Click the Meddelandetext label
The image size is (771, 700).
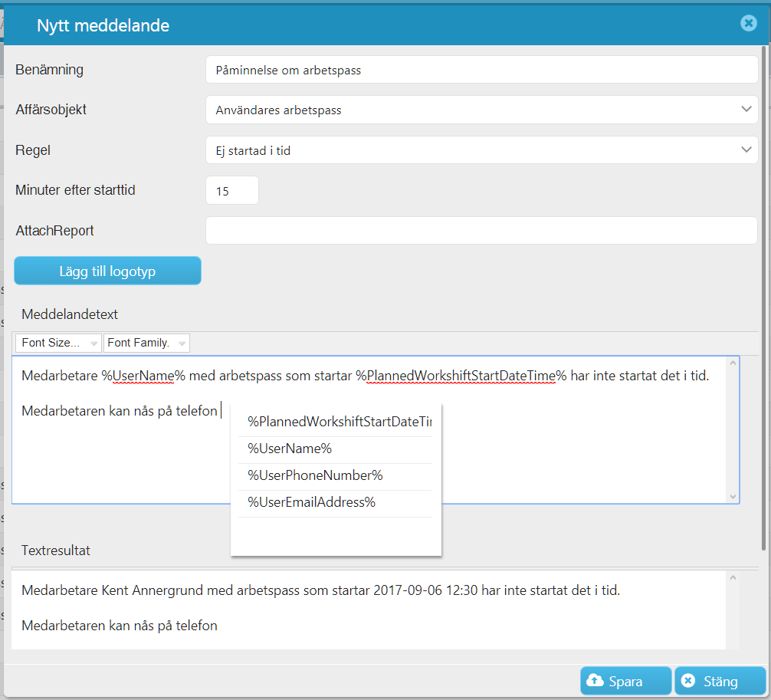tap(70, 314)
